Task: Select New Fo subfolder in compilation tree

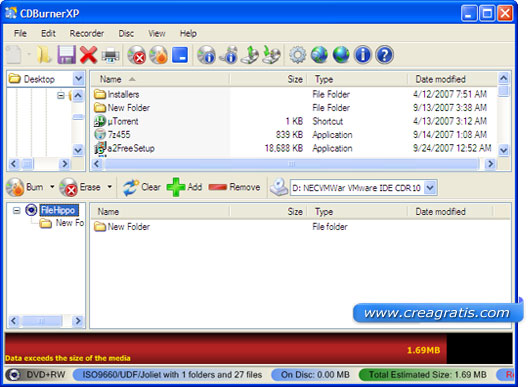Action: [69, 223]
